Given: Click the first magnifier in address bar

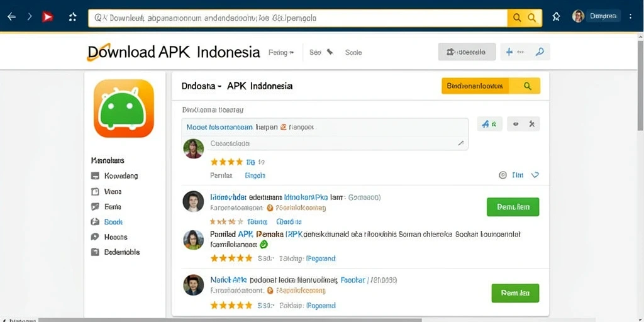Looking at the screenshot, I should tap(517, 18).
